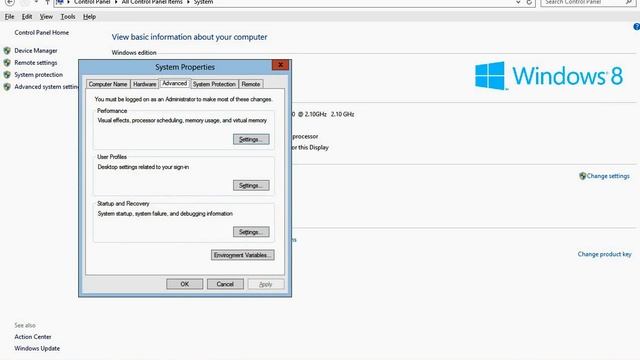
Task: Open the File menu
Action: pos(9,17)
